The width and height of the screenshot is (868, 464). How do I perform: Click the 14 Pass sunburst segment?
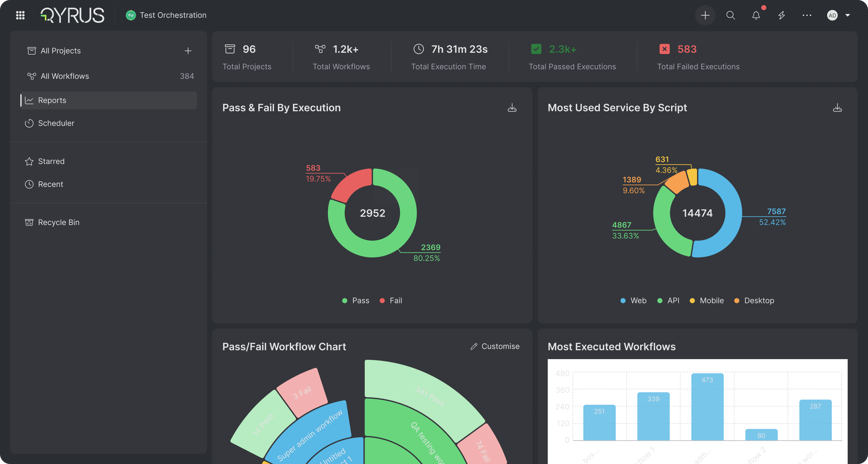[x=263, y=424]
